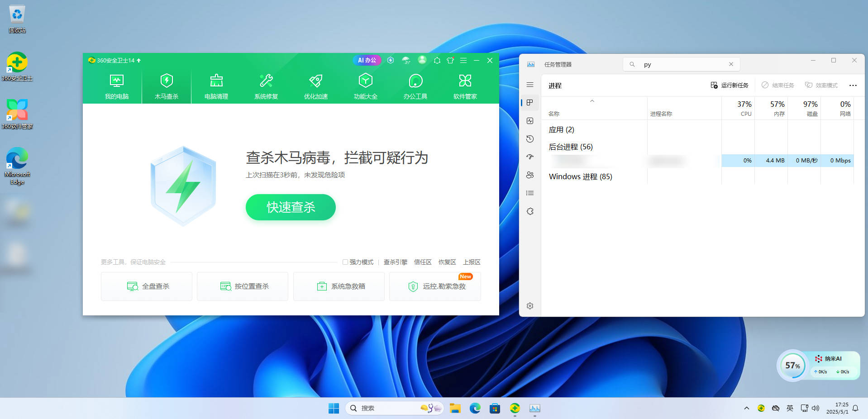Switch to the 软件管家 tab

[x=465, y=87]
